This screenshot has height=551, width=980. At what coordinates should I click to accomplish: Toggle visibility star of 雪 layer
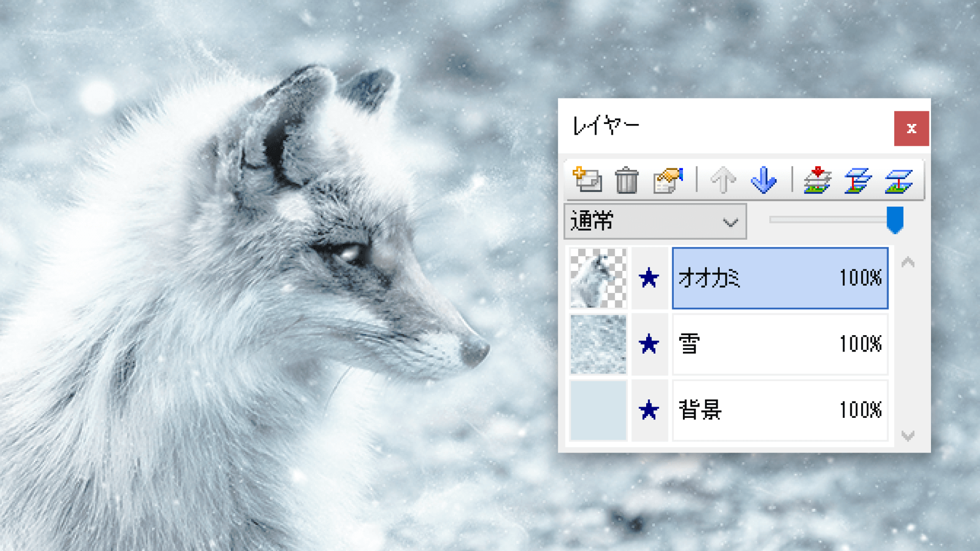[x=649, y=344]
